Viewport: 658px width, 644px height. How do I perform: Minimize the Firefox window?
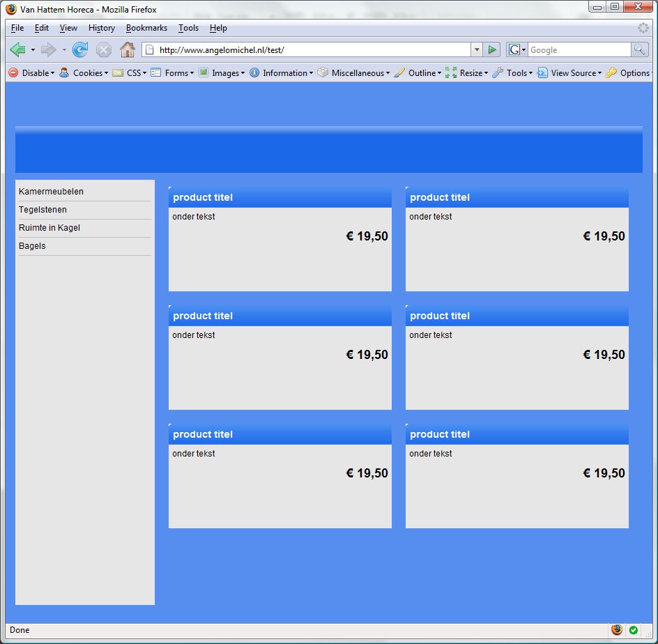coord(597,7)
